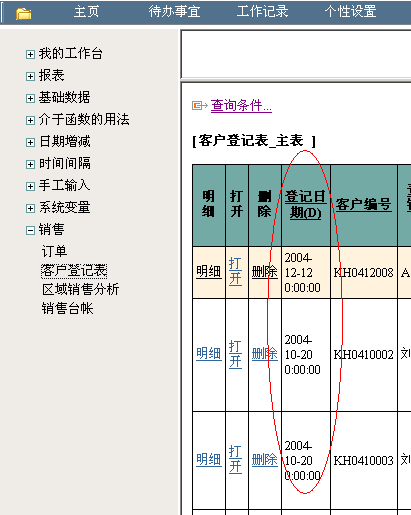Select 订单 under 销售
The image size is (411, 515).
54,251
